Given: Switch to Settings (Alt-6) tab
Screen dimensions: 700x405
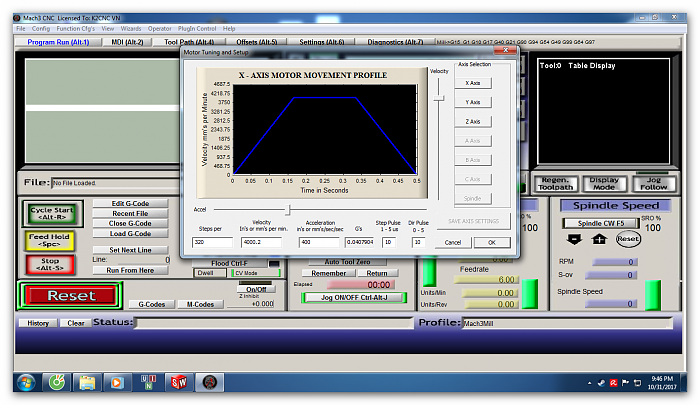Looking at the screenshot, I should pyautogui.click(x=322, y=42).
